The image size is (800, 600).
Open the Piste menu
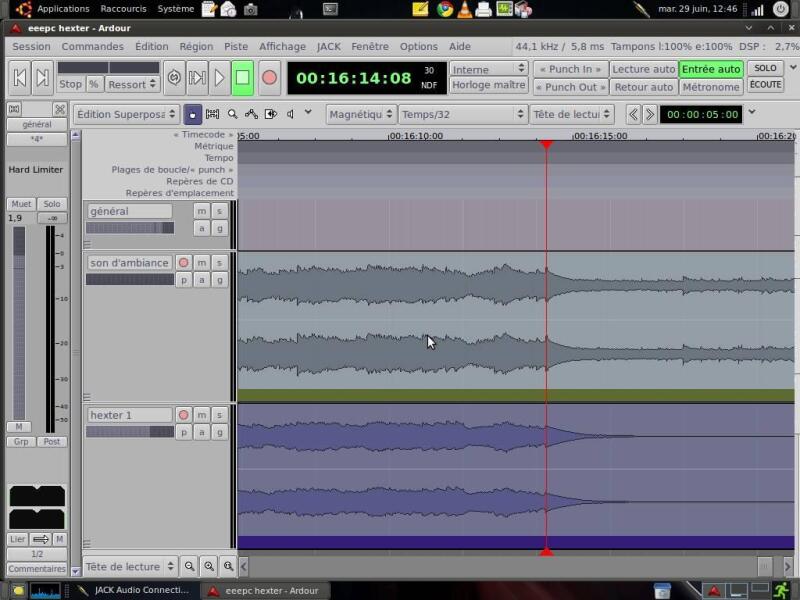pos(236,46)
